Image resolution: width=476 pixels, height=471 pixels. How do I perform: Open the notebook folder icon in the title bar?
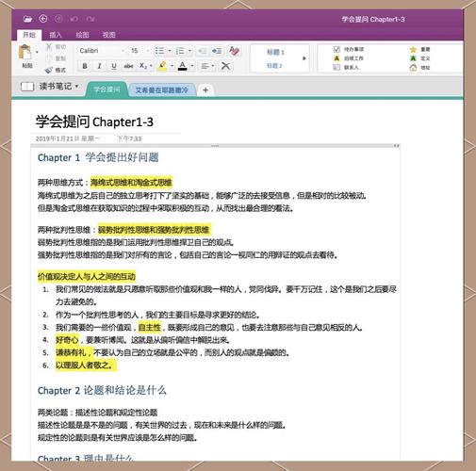(x=27, y=19)
